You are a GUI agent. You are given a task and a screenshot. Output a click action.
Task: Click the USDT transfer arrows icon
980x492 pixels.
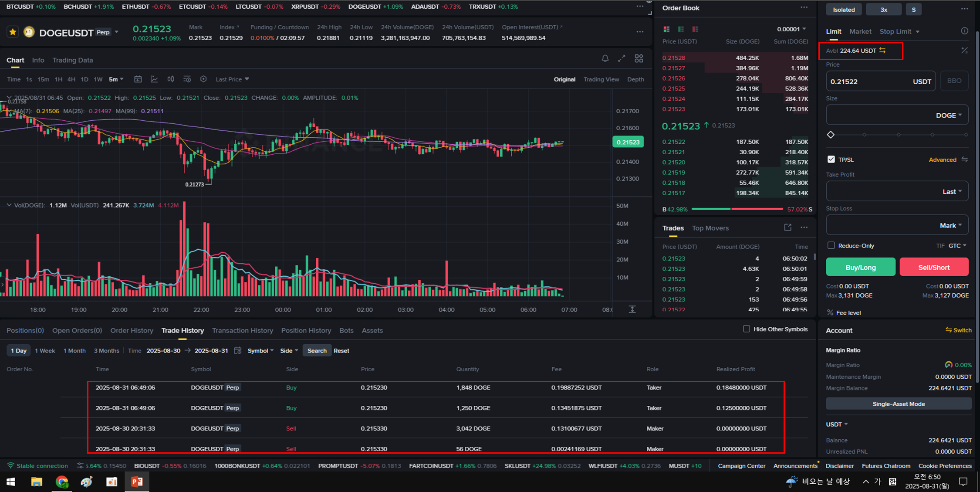(x=882, y=51)
